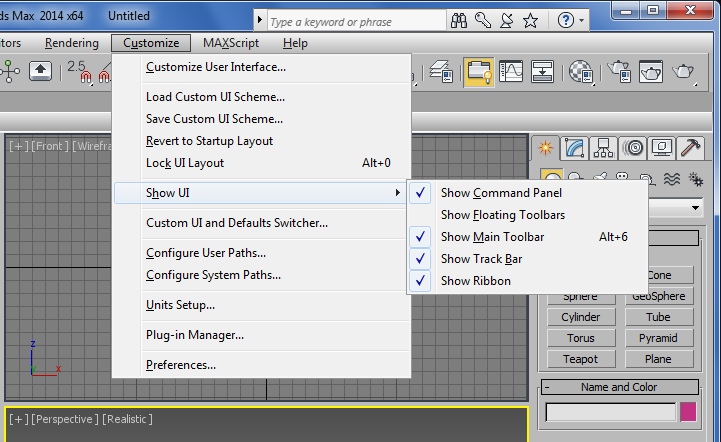Choose Configure System Paths...
This screenshot has height=442, width=721.
click(213, 275)
